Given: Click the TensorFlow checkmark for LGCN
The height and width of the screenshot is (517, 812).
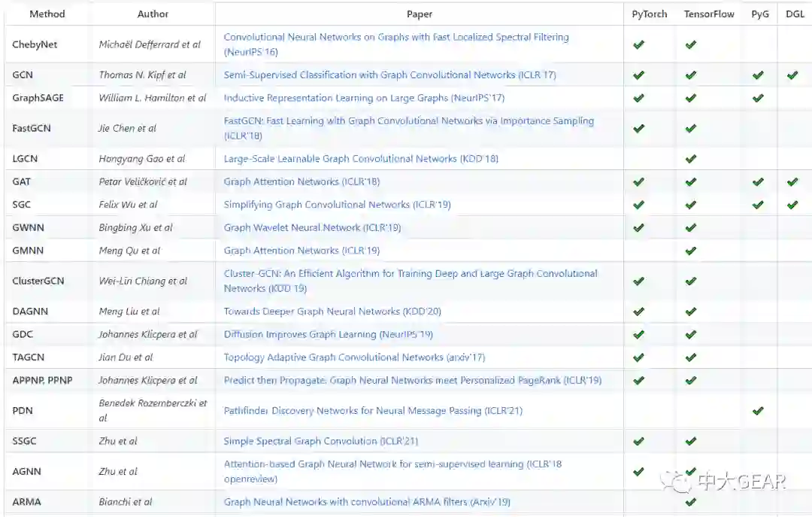Looking at the screenshot, I should (691, 159).
